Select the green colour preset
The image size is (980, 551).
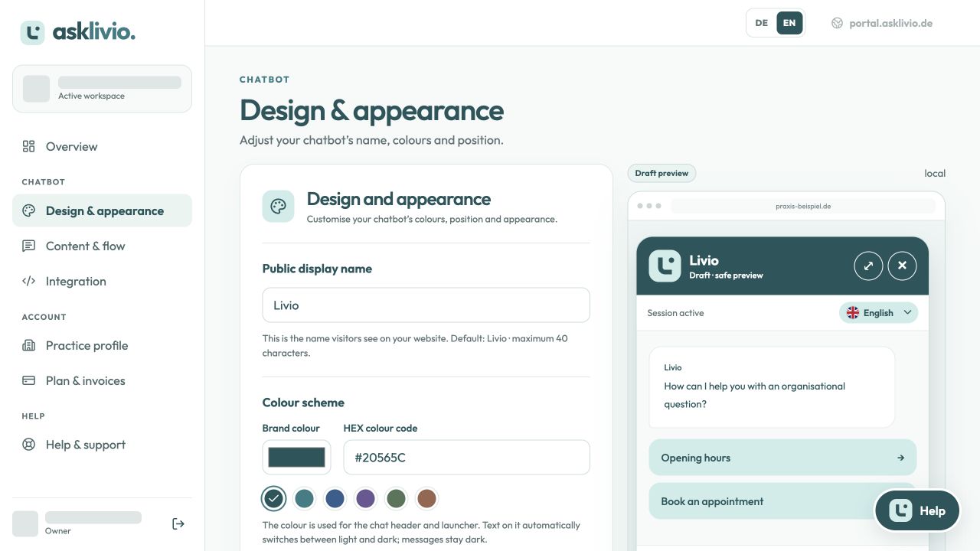[x=396, y=499]
